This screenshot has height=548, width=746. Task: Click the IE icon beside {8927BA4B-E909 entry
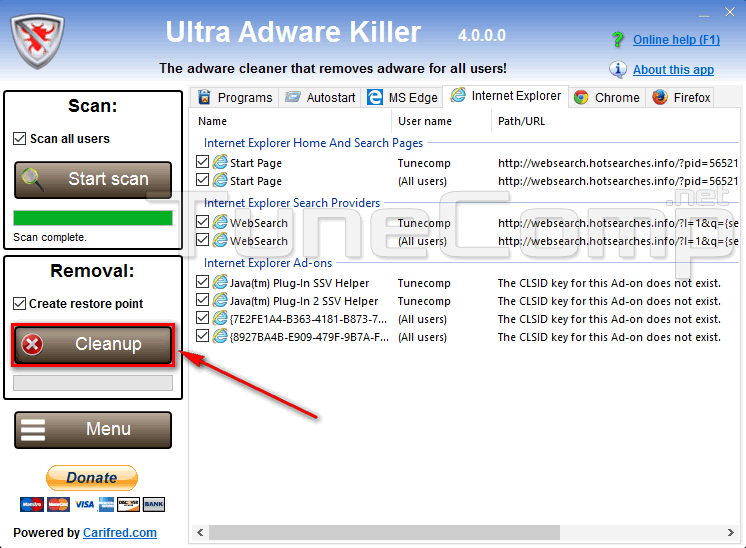click(x=220, y=336)
